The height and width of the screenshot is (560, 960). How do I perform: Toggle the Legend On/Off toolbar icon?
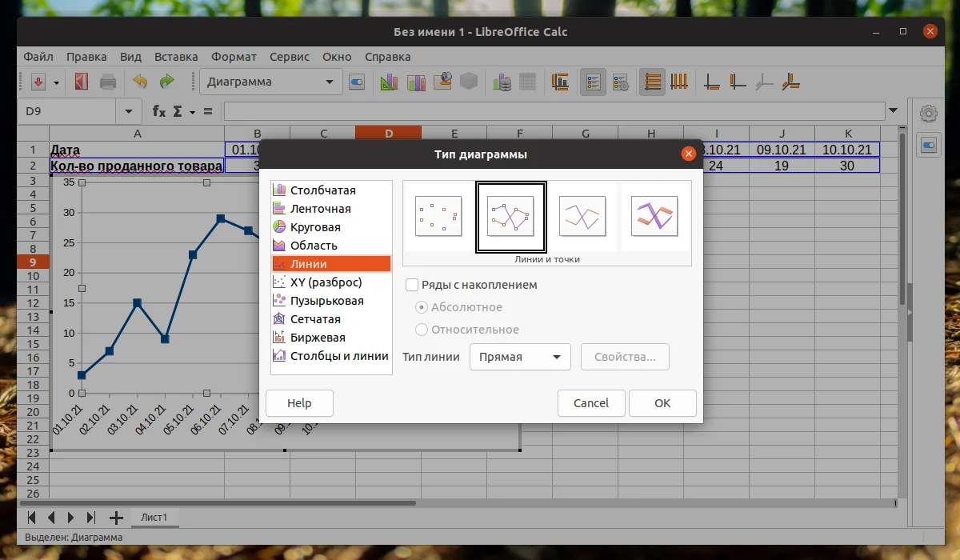point(593,81)
